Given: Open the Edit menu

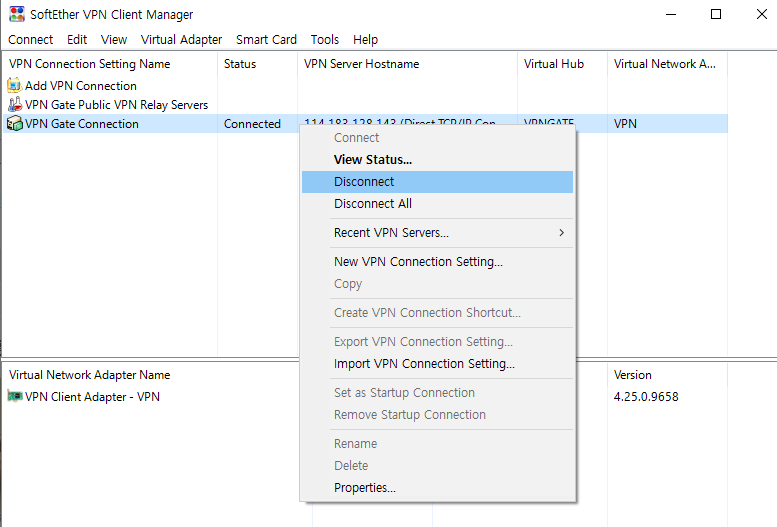Looking at the screenshot, I should pos(77,40).
